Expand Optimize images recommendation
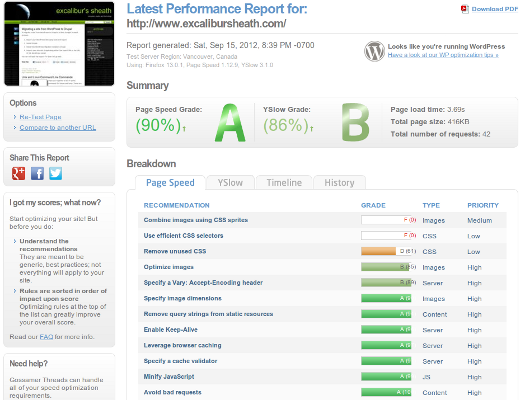Image resolution: width=525 pixels, height=400 pixels. [168, 267]
